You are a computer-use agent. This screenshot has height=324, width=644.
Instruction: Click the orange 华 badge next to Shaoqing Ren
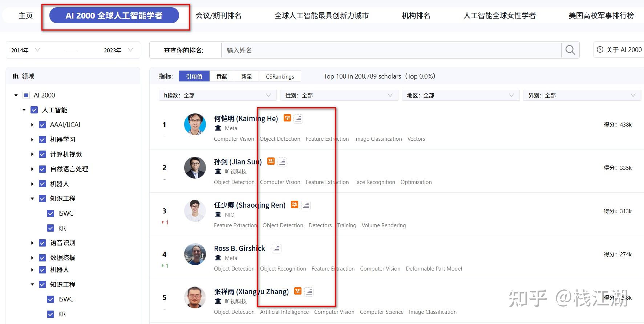[x=295, y=204]
